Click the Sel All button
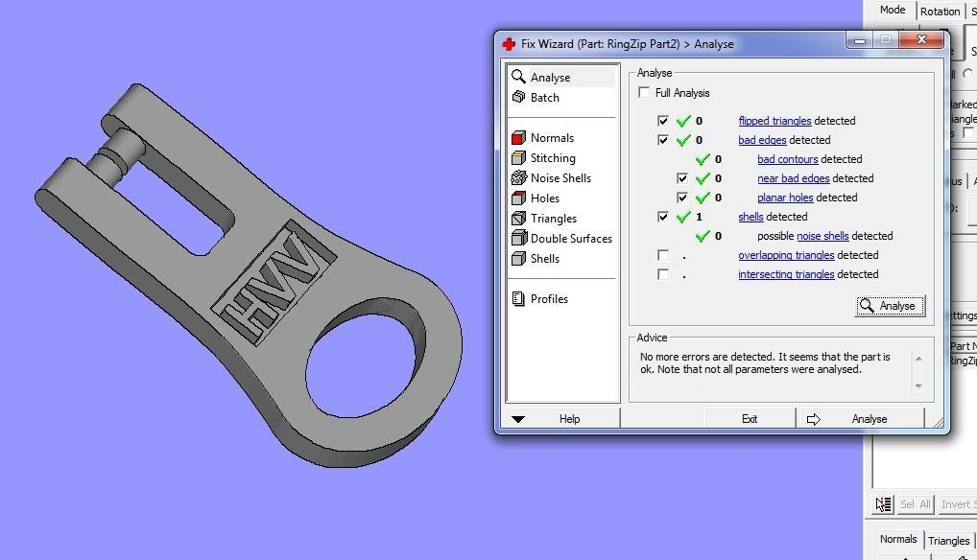Screen dimensions: 977x560 916,504
